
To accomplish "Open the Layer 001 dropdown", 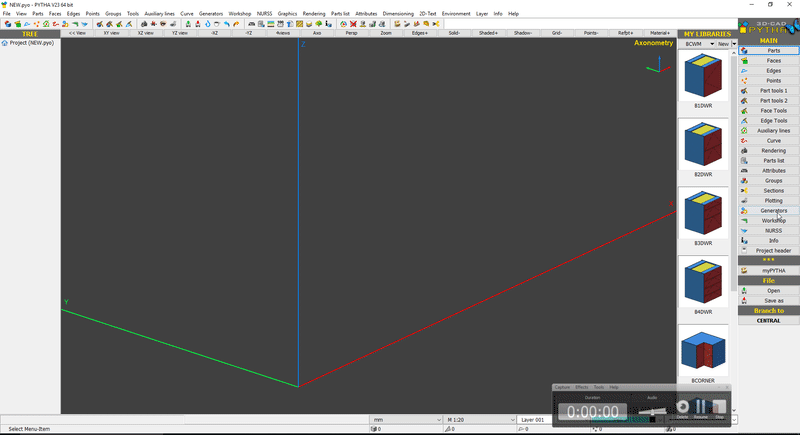I will 534,420.
